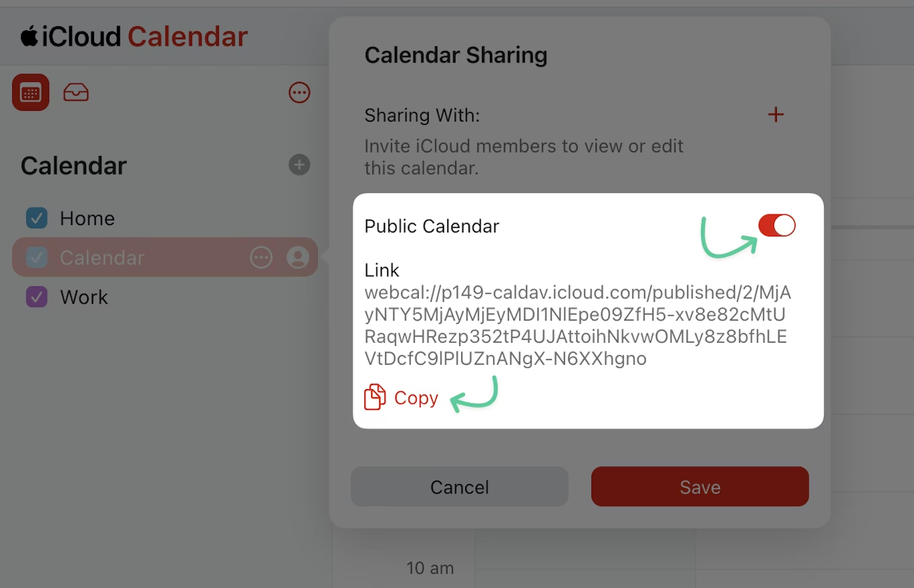Click the Apple logo in the header

coord(29,36)
